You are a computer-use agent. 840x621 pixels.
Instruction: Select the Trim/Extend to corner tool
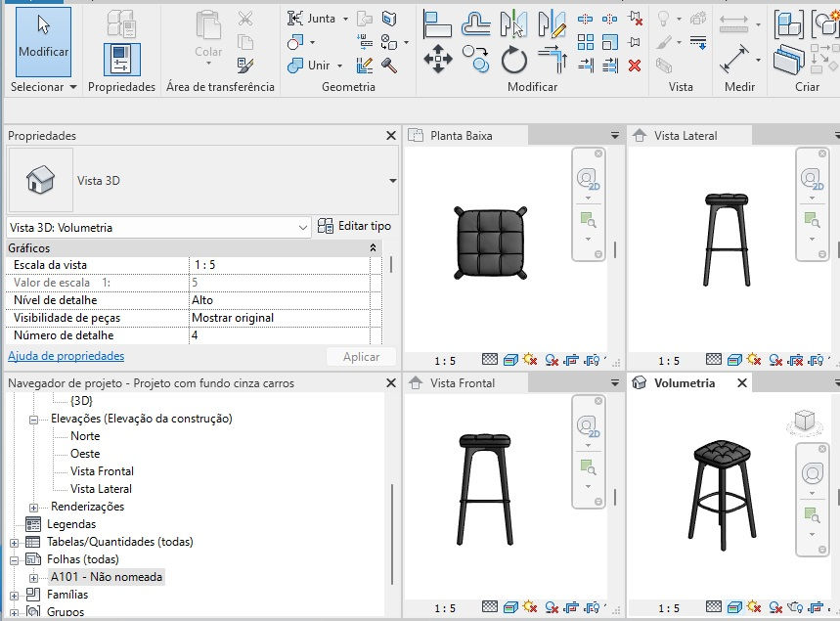pos(553,59)
